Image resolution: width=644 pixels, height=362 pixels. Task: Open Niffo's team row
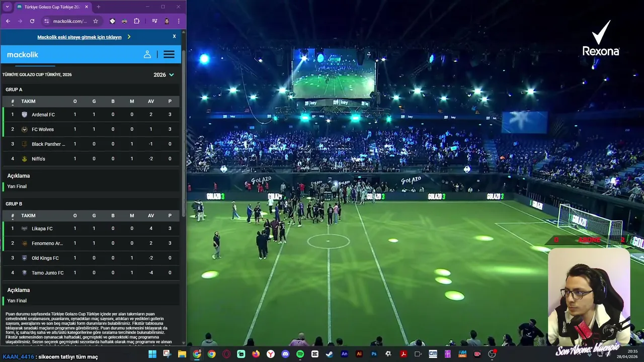click(x=91, y=159)
